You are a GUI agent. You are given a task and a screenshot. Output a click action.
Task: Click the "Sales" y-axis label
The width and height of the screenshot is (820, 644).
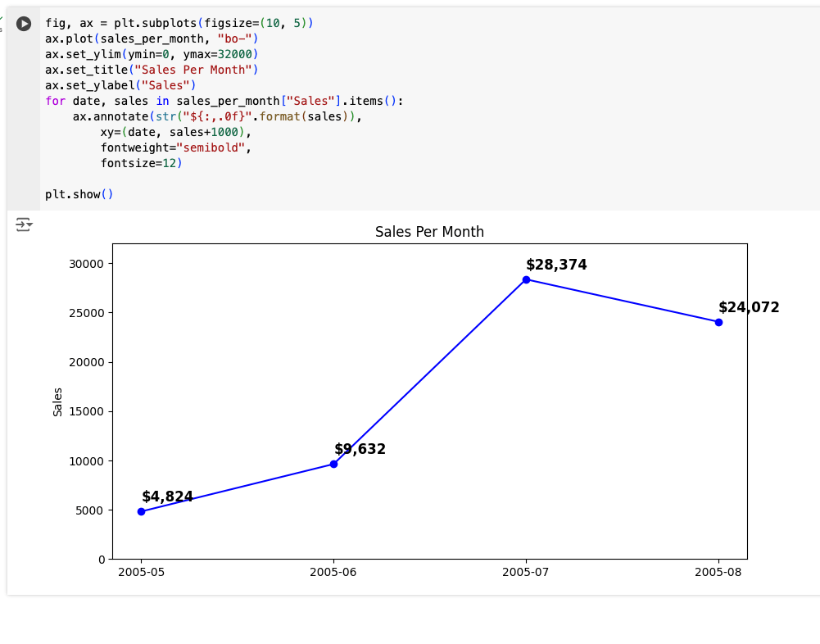coord(57,401)
